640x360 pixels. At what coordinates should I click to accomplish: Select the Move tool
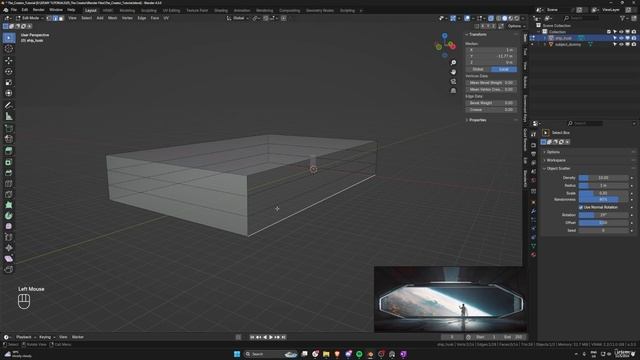click(9, 60)
